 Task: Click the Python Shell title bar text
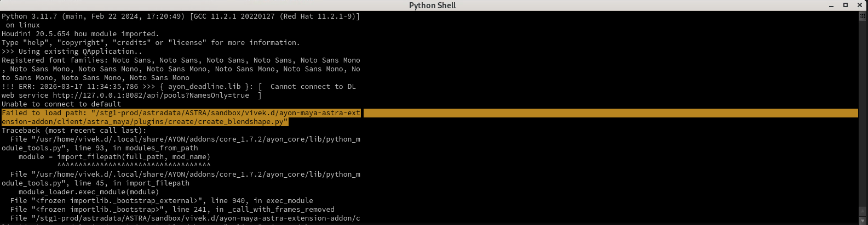432,5
